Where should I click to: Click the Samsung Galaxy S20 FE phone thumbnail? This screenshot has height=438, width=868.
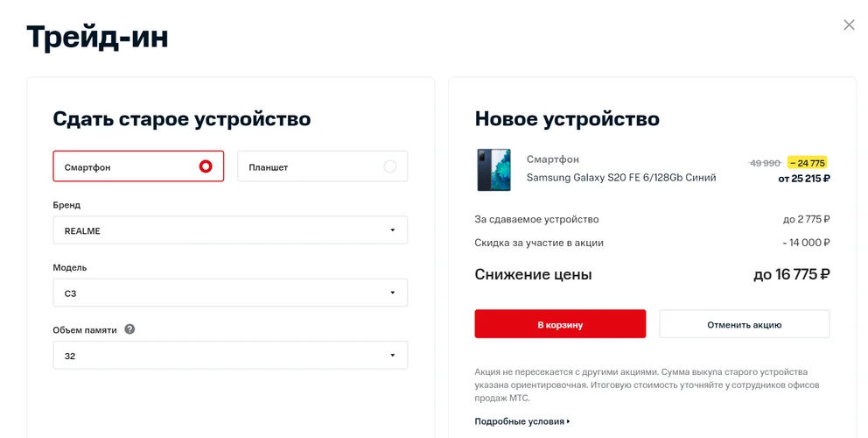(493, 170)
